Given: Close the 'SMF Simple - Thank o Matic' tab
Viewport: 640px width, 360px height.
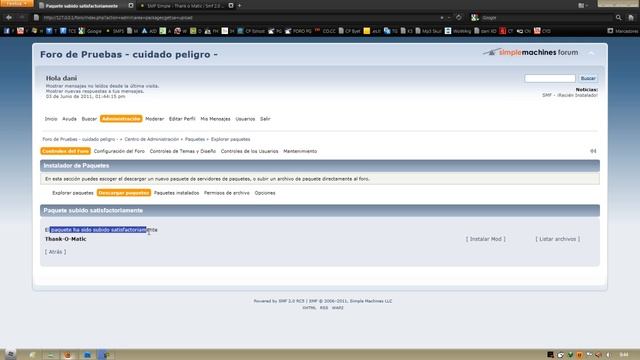Looking at the screenshot, I should pyautogui.click(x=231, y=6).
